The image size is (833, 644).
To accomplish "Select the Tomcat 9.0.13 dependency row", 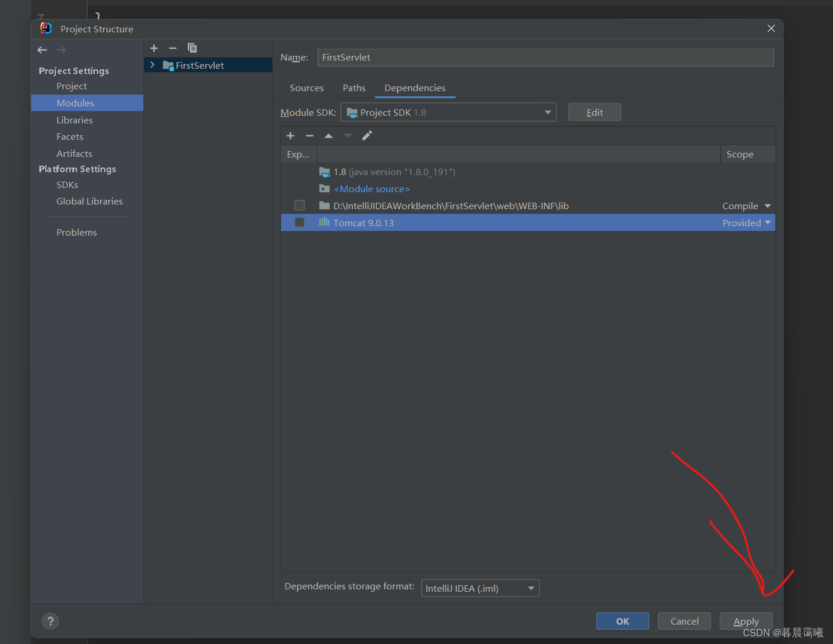I will point(528,223).
